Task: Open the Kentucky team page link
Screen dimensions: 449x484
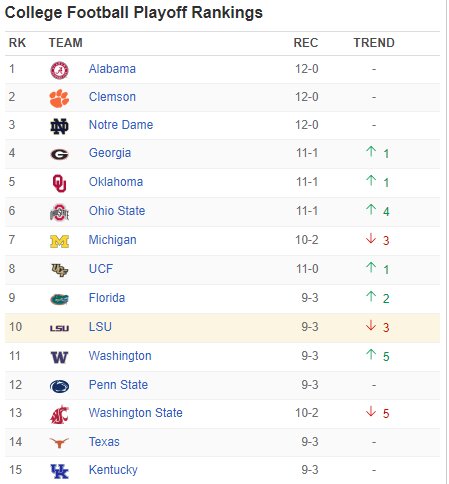Action: click(x=113, y=470)
